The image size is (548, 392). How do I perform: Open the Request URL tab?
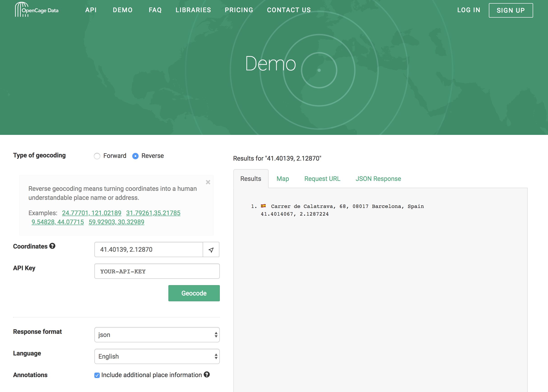pos(322,179)
